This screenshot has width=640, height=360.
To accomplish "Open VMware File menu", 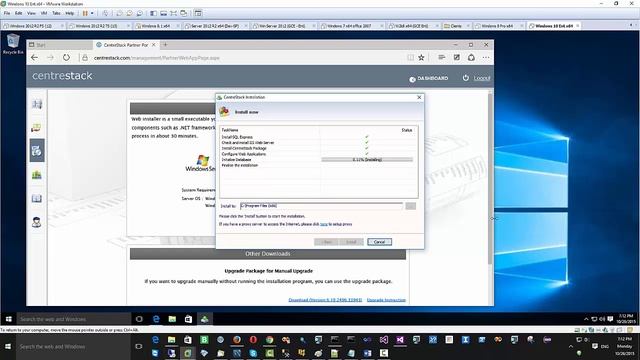I will [x=7, y=13].
